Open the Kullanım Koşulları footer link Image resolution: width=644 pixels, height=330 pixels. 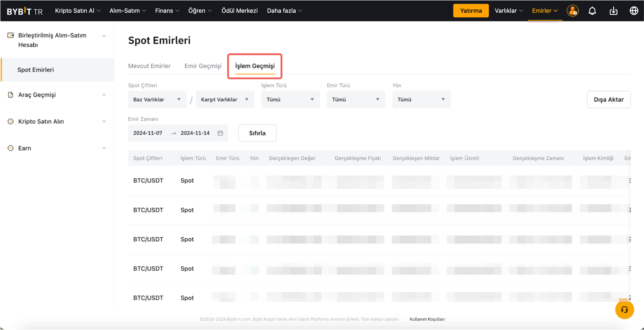pyautogui.click(x=427, y=319)
